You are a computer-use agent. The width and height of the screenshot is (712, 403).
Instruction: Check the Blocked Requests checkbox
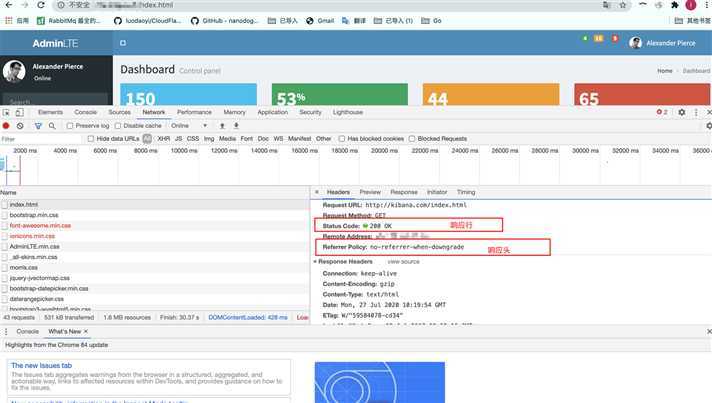click(x=412, y=138)
